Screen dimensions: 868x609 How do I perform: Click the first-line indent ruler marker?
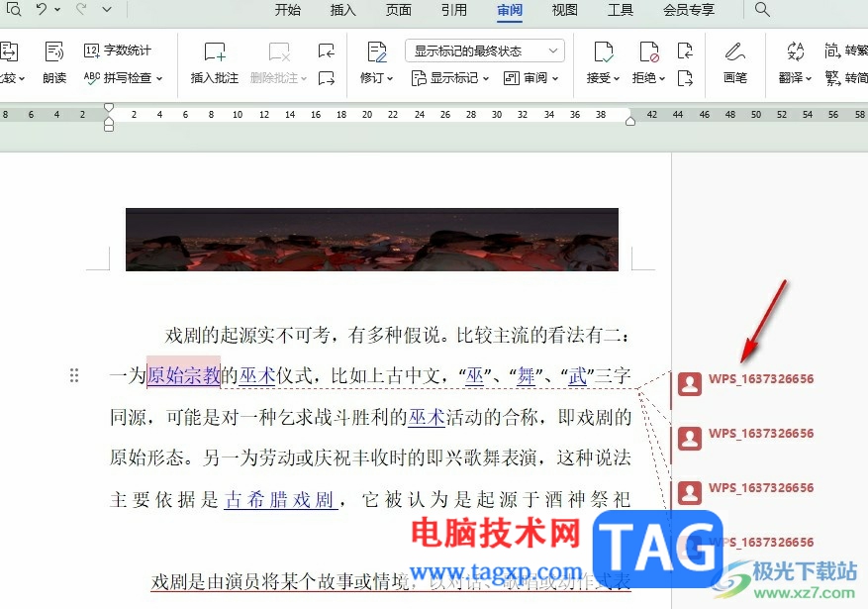click(x=109, y=107)
